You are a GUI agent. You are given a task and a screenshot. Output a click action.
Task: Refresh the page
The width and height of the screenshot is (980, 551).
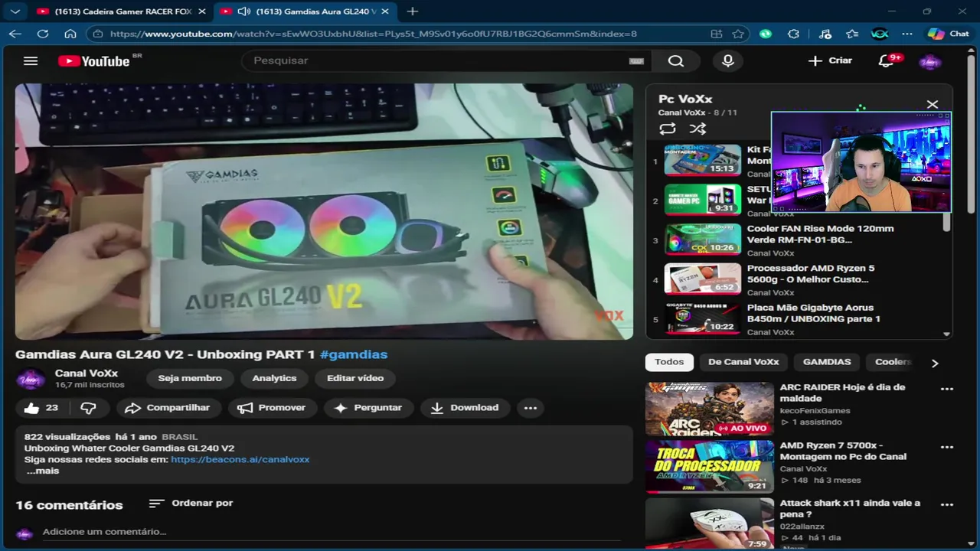coord(43,34)
